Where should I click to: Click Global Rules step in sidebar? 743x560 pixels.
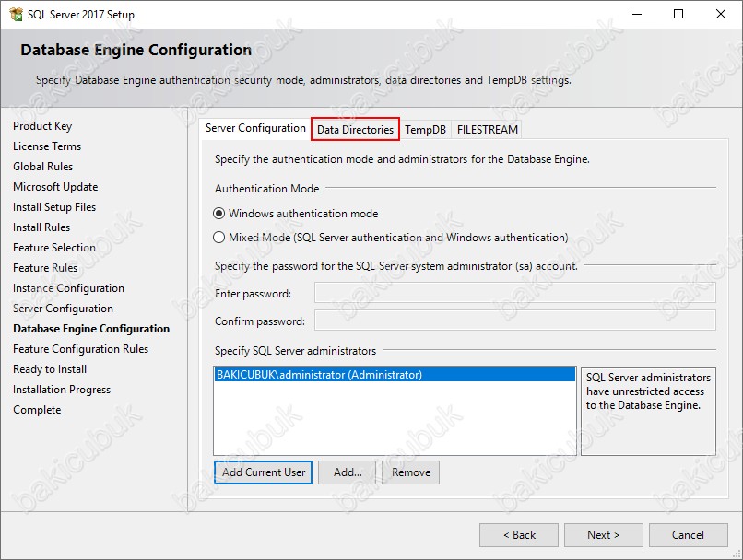[43, 167]
